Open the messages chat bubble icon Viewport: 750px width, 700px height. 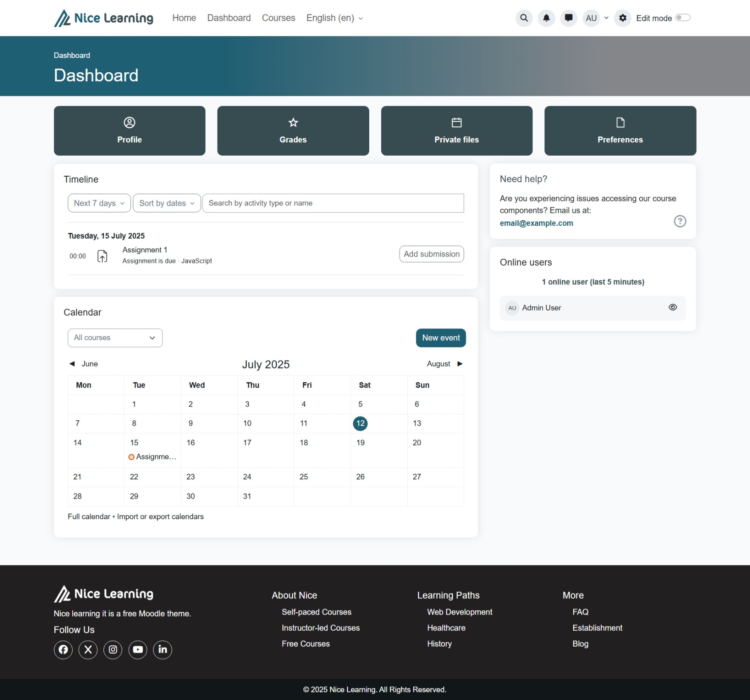568,18
